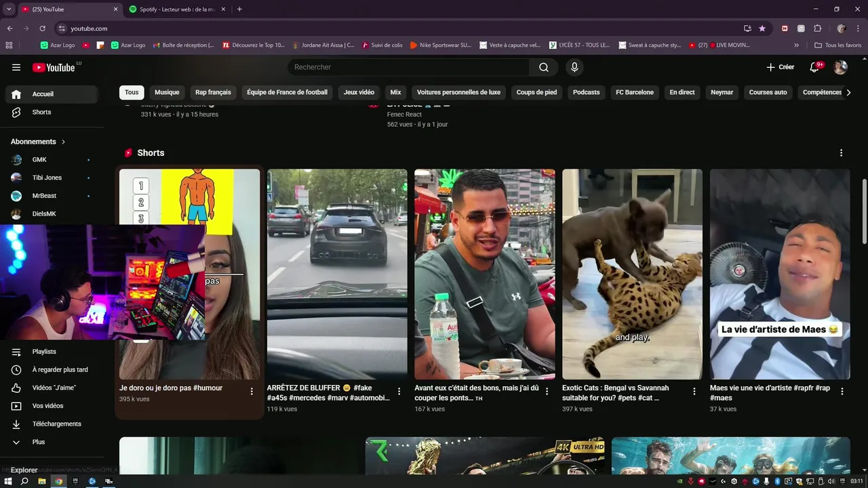Image resolution: width=868 pixels, height=488 pixels.
Task: Open the YouTube hamburger guide menu
Action: 16,67
